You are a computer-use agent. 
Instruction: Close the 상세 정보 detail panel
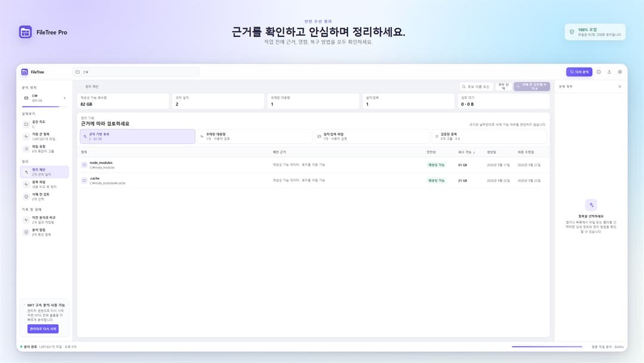click(x=620, y=87)
